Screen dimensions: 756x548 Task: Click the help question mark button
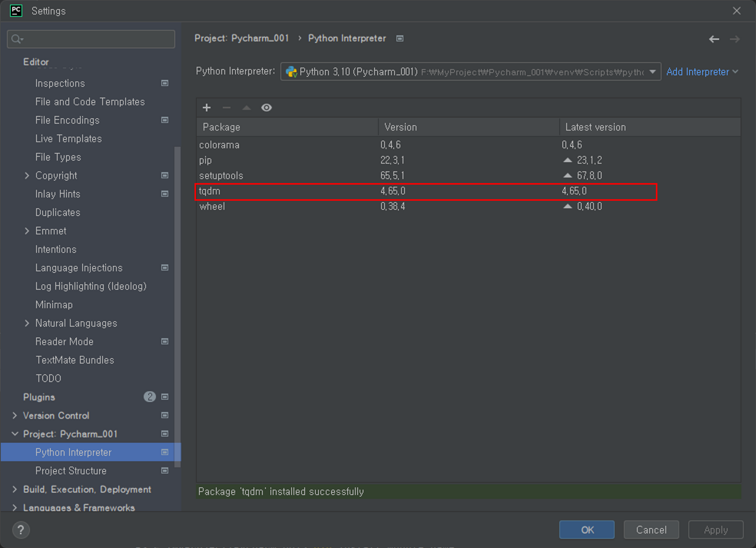pos(21,530)
